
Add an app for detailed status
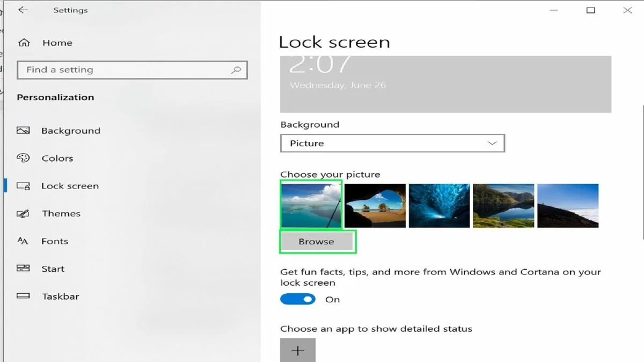[x=298, y=350]
